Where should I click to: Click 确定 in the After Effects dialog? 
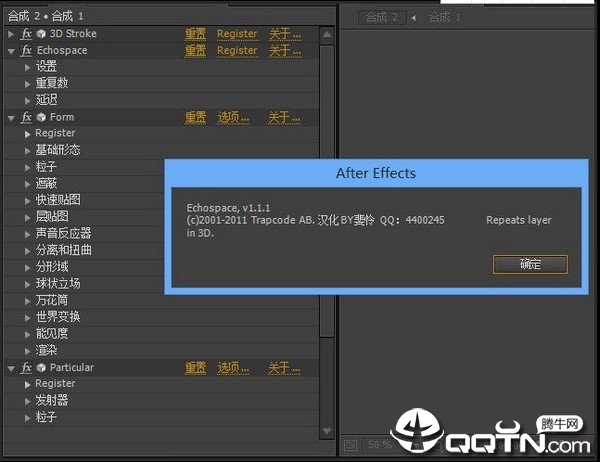click(530, 264)
